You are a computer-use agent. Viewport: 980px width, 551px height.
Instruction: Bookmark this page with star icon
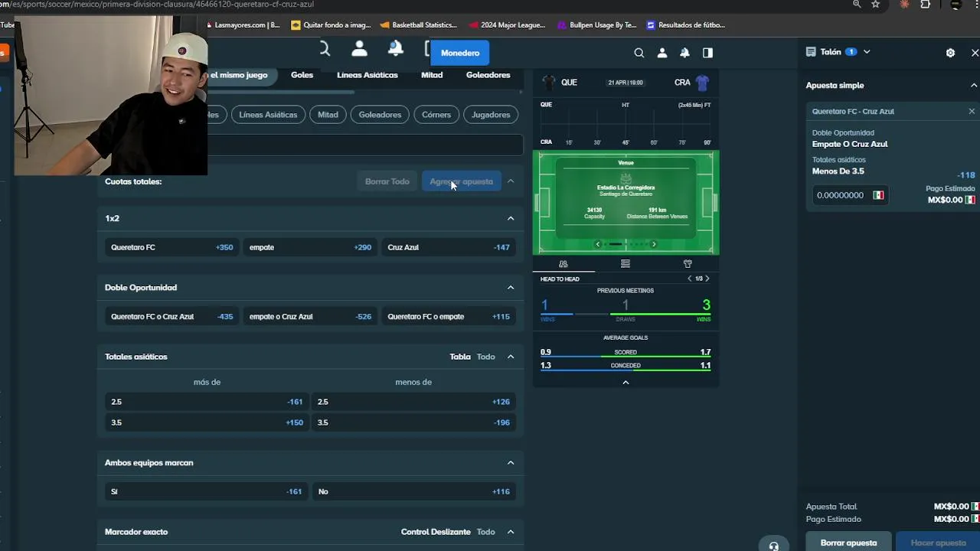(x=876, y=5)
